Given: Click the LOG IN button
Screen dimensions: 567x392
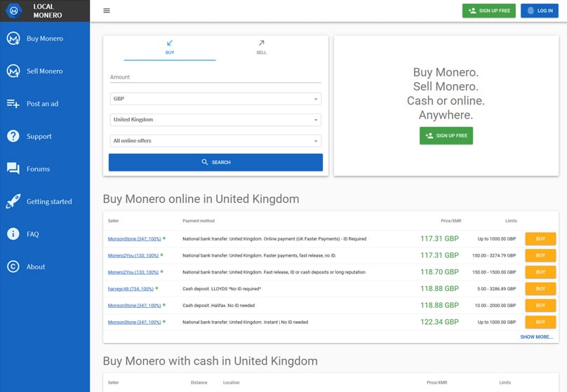Looking at the screenshot, I should point(540,11).
